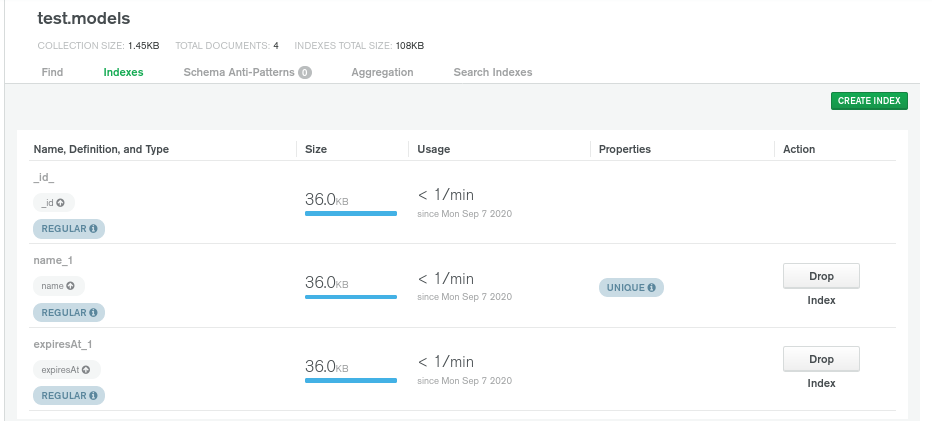Switch to the Schema Anti-Patterns tab
The width and height of the screenshot is (932, 421).
(x=240, y=72)
